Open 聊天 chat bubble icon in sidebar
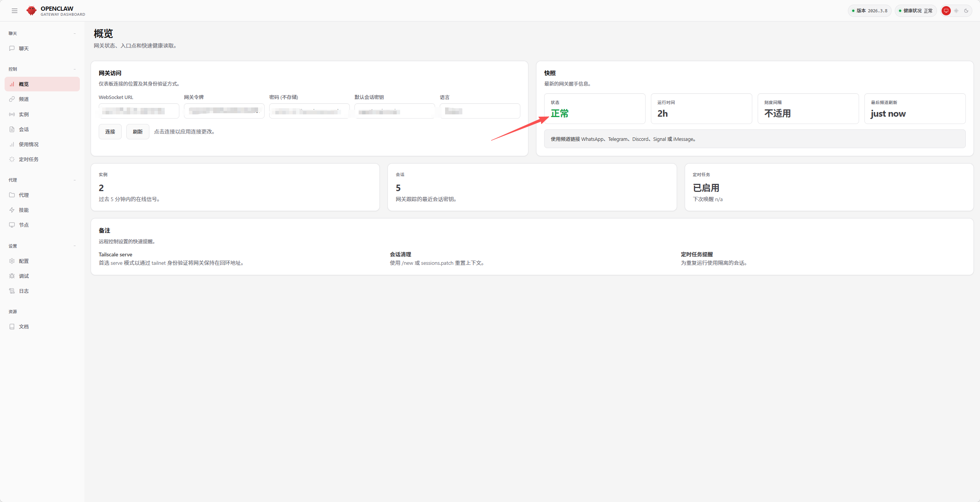This screenshot has height=502, width=980. click(12, 48)
